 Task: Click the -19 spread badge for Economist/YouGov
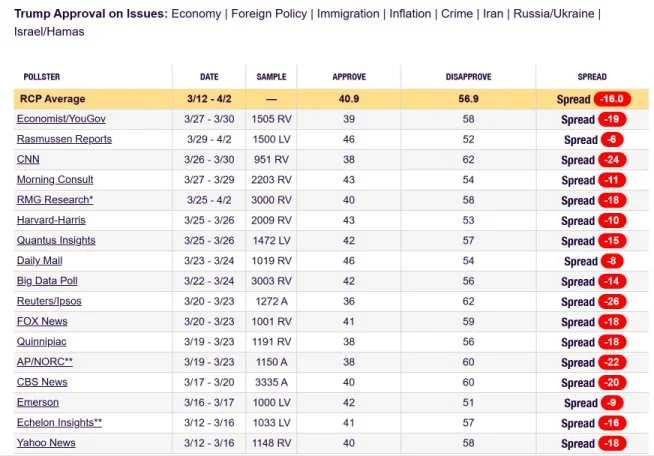point(612,119)
